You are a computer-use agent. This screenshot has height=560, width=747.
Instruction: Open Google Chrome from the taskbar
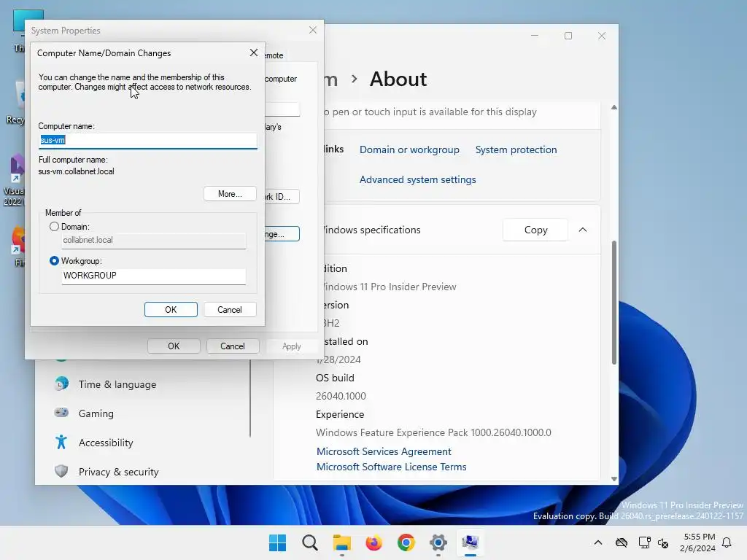(406, 542)
